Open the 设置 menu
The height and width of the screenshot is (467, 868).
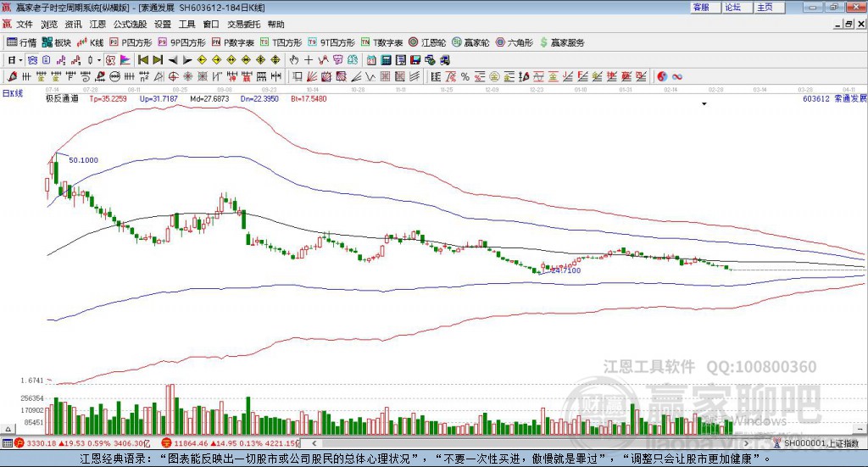click(x=162, y=25)
